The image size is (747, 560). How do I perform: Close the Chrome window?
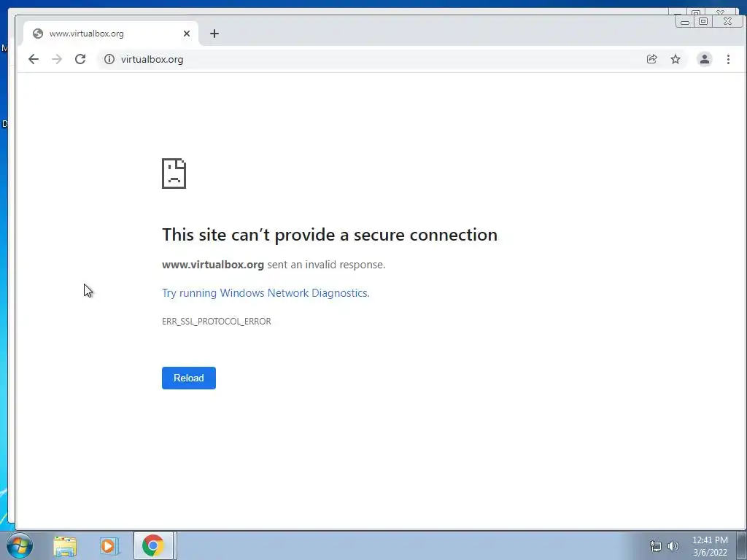click(x=727, y=21)
